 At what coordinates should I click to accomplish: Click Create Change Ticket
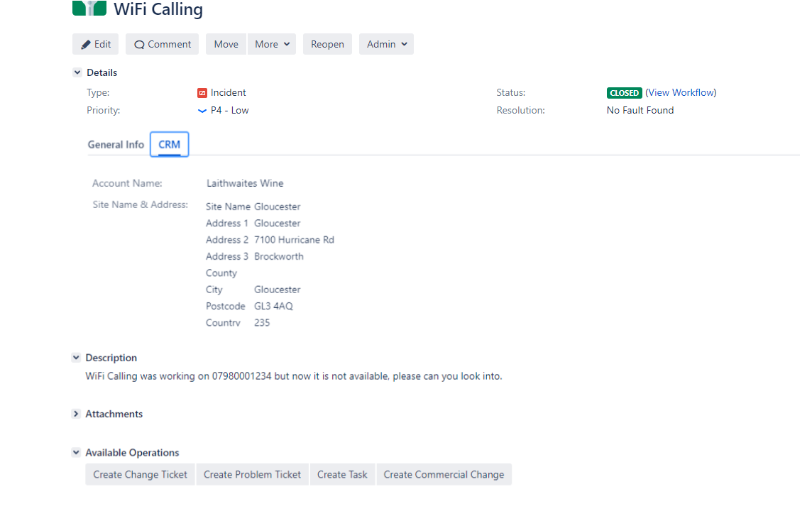click(140, 475)
